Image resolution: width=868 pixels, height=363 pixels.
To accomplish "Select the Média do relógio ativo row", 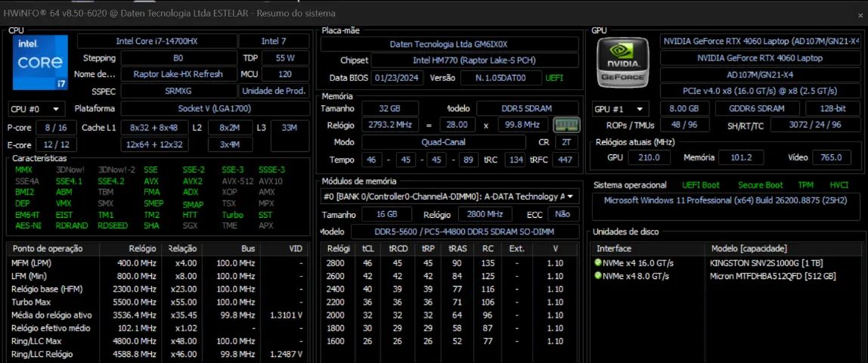I will coord(157,315).
